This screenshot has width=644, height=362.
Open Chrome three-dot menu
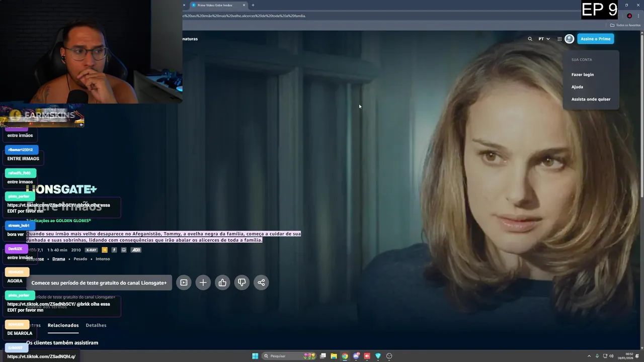pyautogui.click(x=638, y=16)
